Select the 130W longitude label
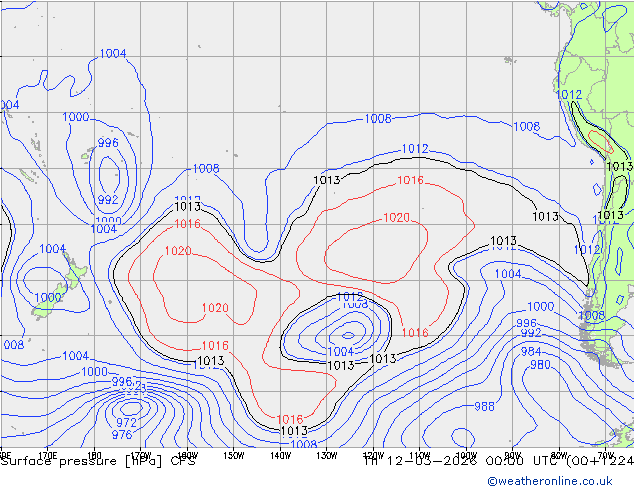Screen dimensions: 634x490 (327, 456)
